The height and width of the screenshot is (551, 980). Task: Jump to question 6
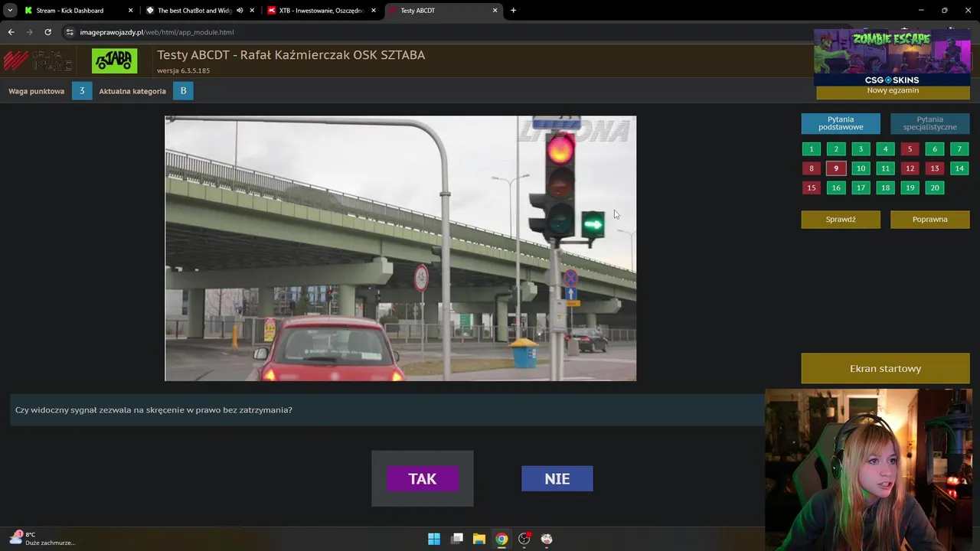pos(934,149)
